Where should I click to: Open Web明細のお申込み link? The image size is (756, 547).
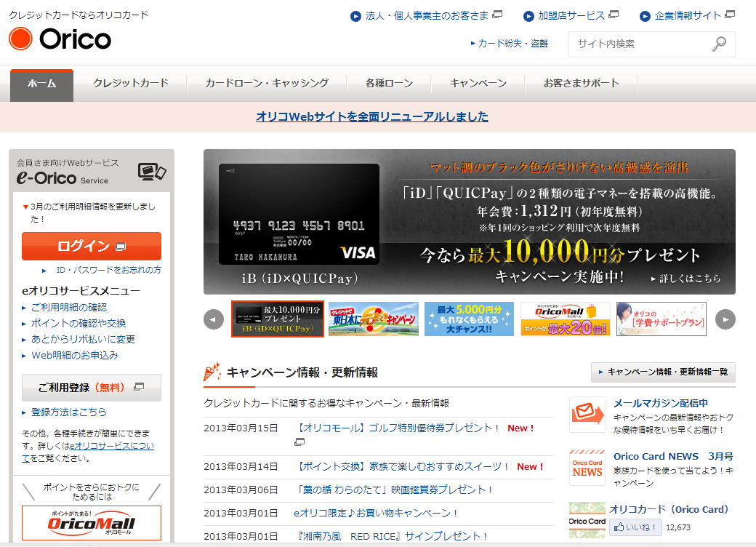pos(75,356)
